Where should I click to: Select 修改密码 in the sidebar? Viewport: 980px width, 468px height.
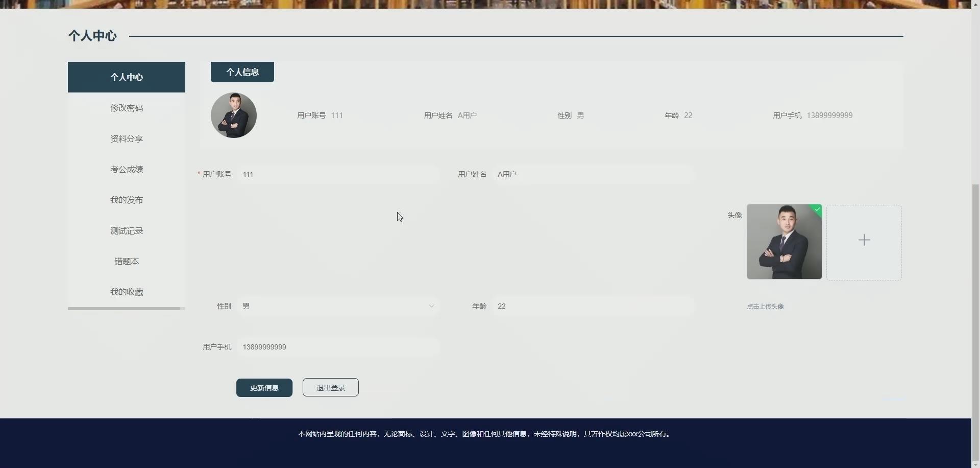[x=126, y=108]
